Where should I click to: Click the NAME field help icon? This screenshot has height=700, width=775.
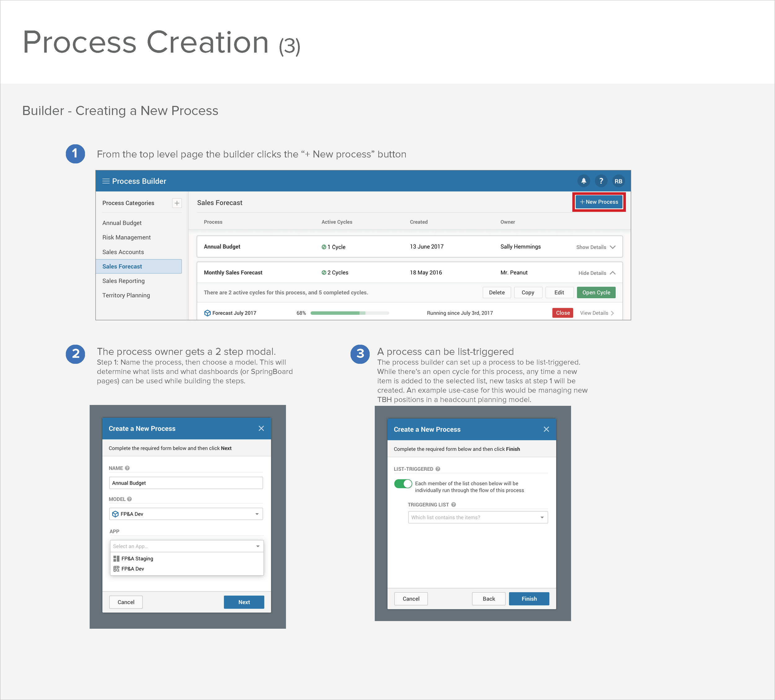(x=127, y=468)
